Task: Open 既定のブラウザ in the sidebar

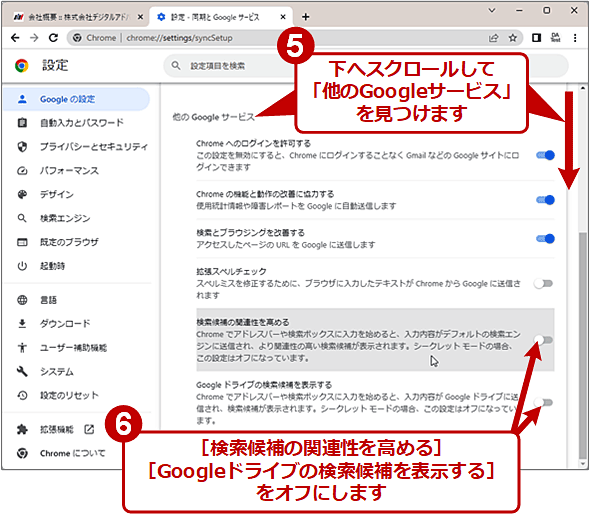Action: point(76,242)
